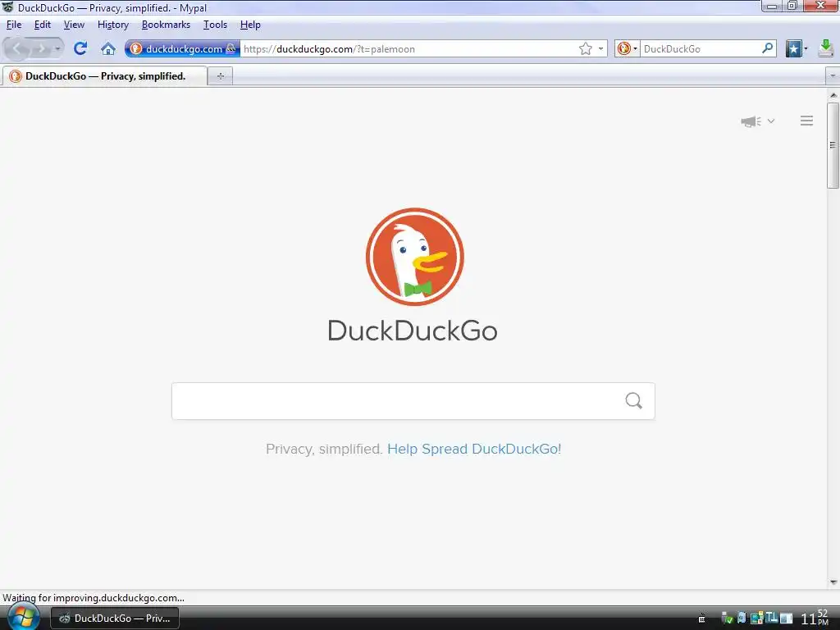840x630 pixels.
Task: Click the network computers tray icon
Action: (756, 619)
